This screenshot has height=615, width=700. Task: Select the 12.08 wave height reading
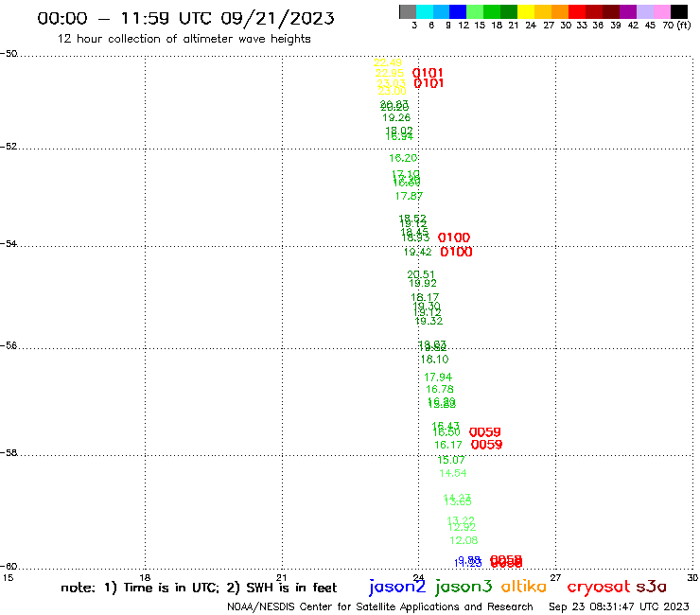pyautogui.click(x=464, y=541)
